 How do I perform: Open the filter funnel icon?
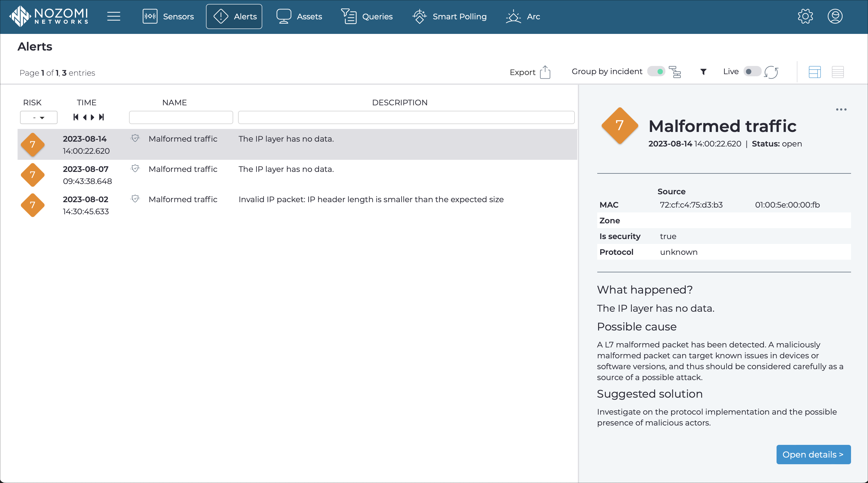pos(703,72)
